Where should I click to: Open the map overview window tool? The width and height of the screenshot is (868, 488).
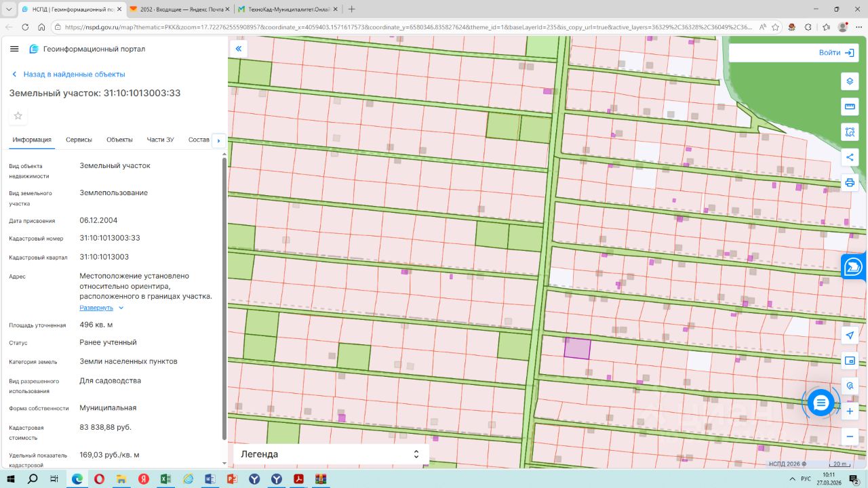(x=850, y=361)
